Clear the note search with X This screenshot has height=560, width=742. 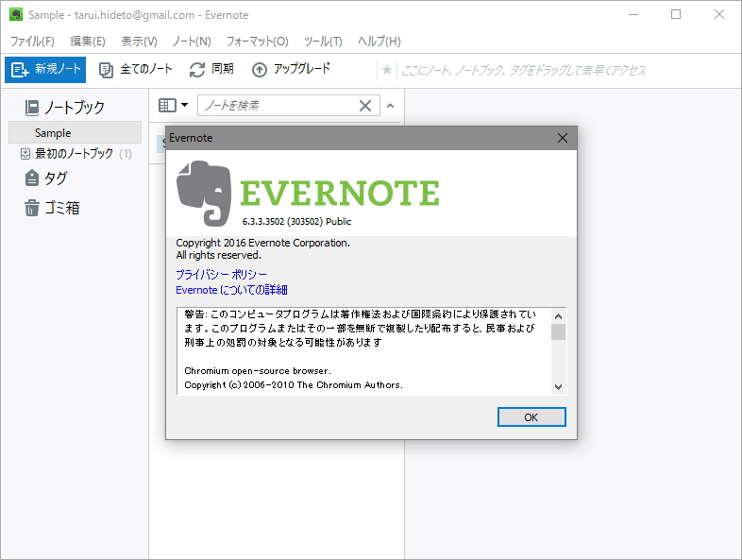[365, 106]
